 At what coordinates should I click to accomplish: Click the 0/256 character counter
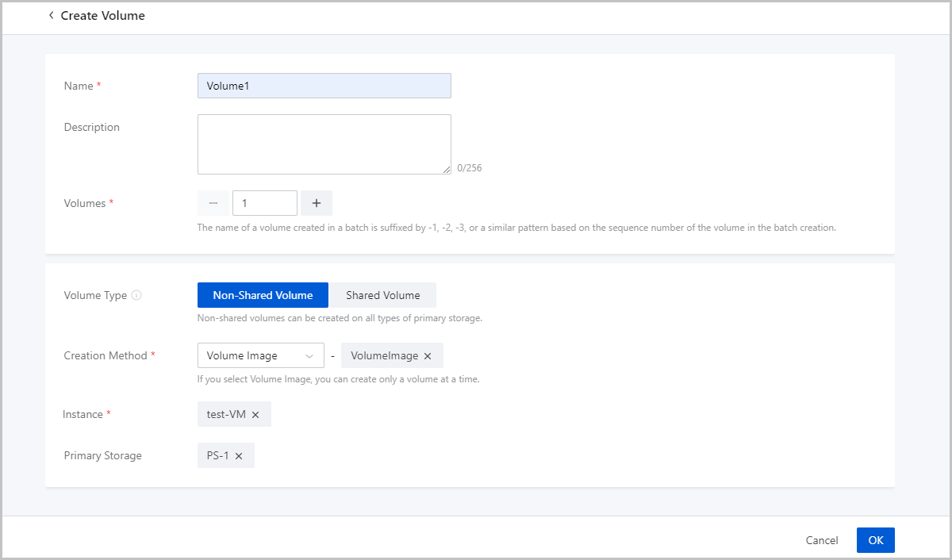(470, 168)
